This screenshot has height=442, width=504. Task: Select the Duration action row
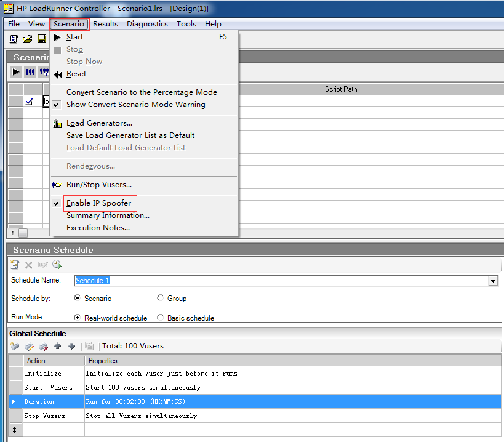[x=255, y=401]
